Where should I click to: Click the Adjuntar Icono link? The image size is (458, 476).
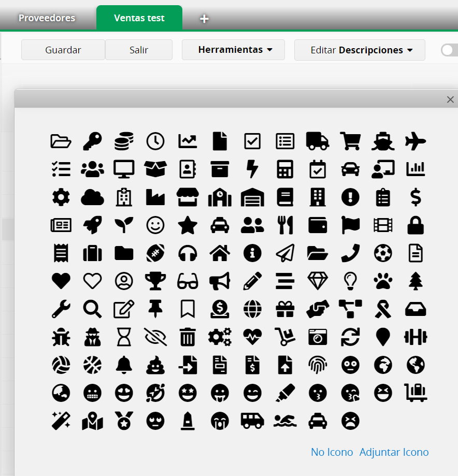point(394,452)
